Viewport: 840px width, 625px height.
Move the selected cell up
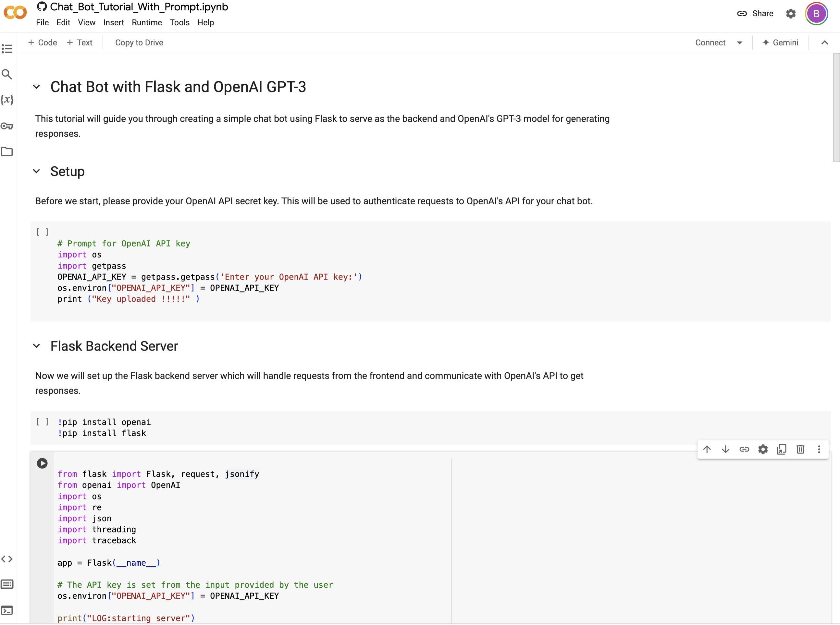707,449
